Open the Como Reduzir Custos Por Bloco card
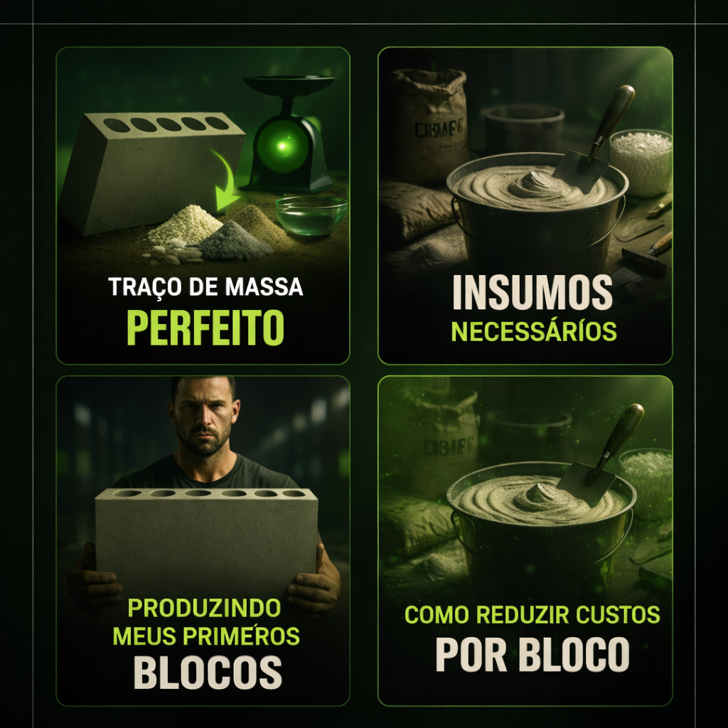Viewport: 728px width, 728px height. point(525,541)
